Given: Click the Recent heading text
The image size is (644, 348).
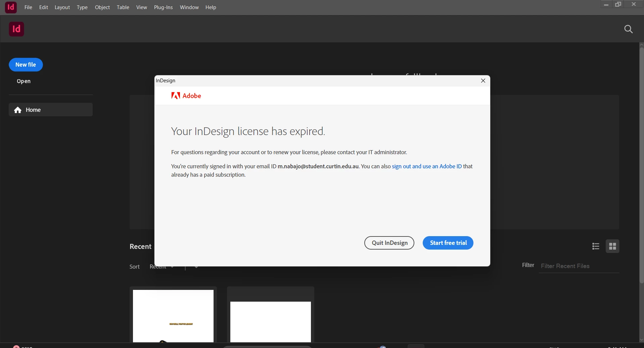Looking at the screenshot, I should [x=140, y=247].
